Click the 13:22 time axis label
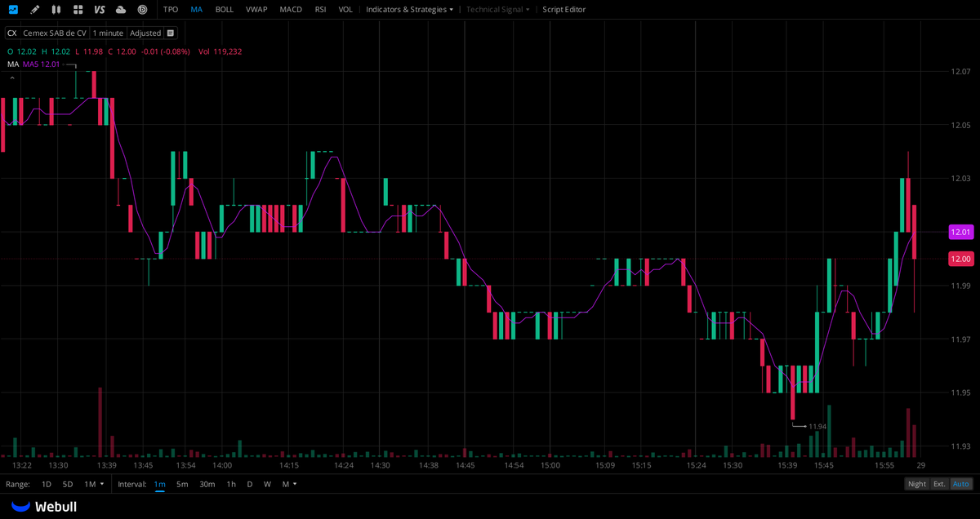The image size is (980, 519). coord(22,465)
